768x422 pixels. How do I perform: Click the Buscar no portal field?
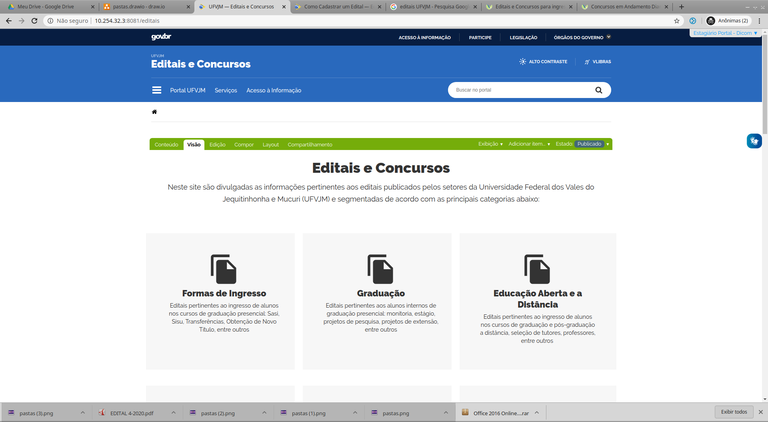click(x=520, y=90)
